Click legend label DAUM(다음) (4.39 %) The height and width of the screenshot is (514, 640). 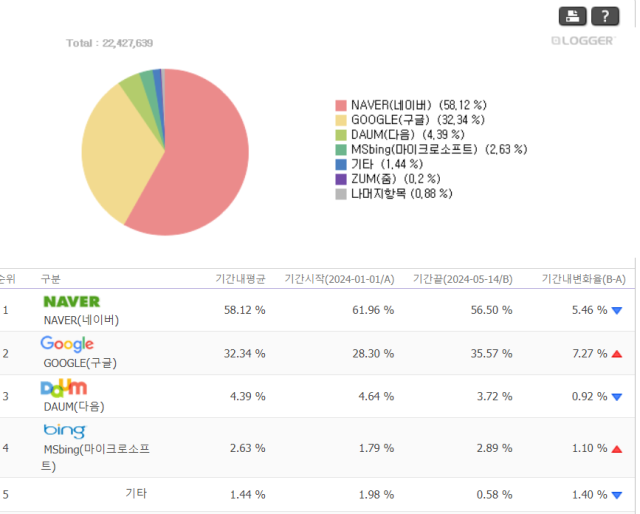click(408, 135)
